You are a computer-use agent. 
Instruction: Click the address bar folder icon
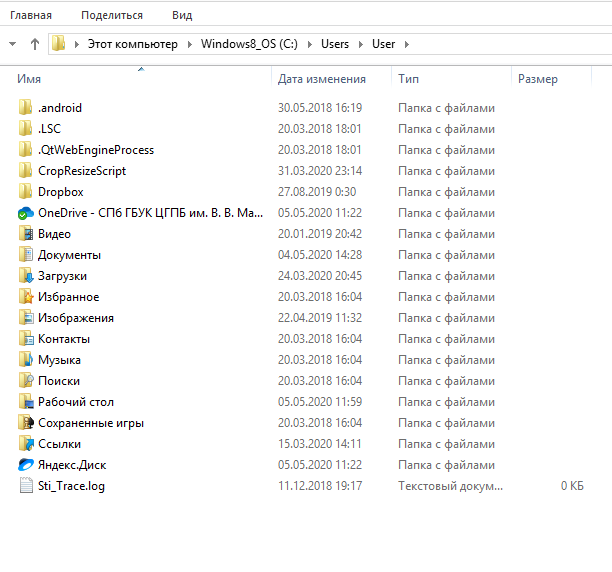click(59, 44)
